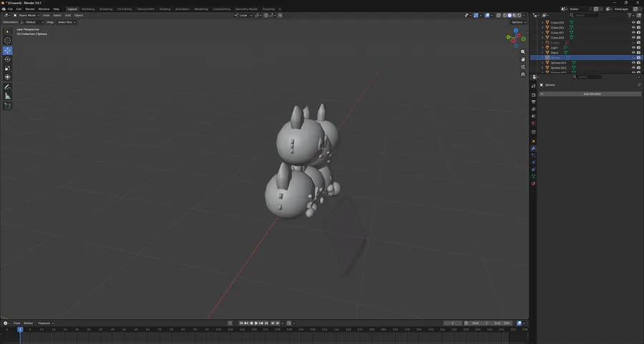This screenshot has width=644, height=344.
Task: Disable Sphere.002 in renders via camera icon
Action: pos(639,68)
